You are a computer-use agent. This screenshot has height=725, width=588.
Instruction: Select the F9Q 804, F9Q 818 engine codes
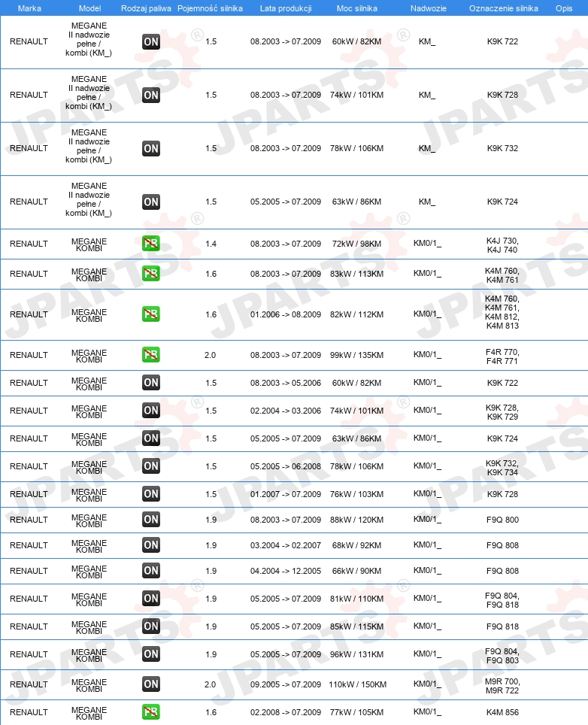[502, 600]
